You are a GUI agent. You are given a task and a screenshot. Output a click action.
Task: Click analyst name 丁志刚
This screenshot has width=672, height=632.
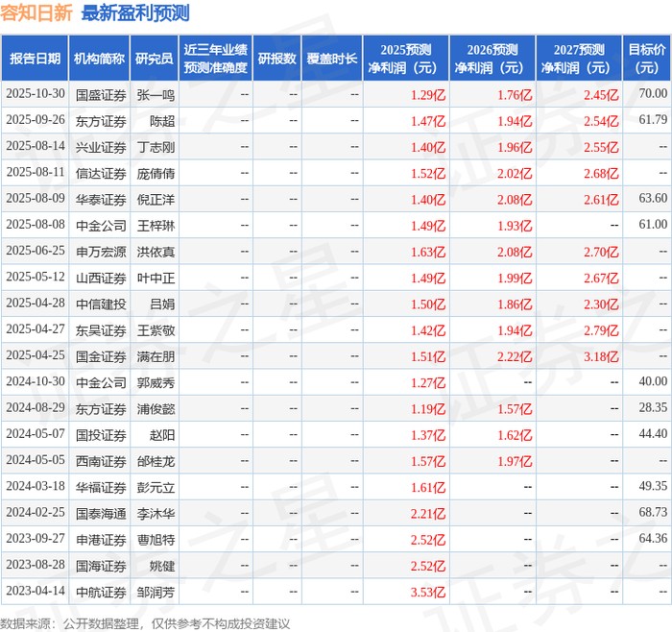point(156,147)
